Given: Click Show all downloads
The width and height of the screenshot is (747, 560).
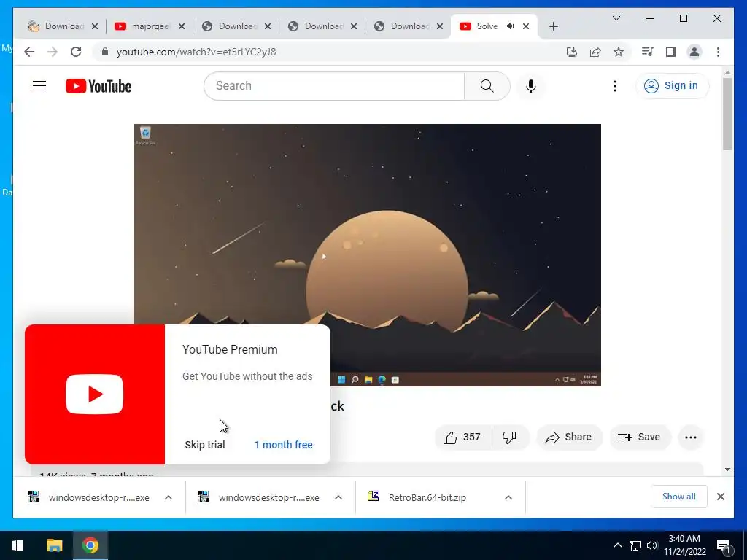Looking at the screenshot, I should point(679,497).
